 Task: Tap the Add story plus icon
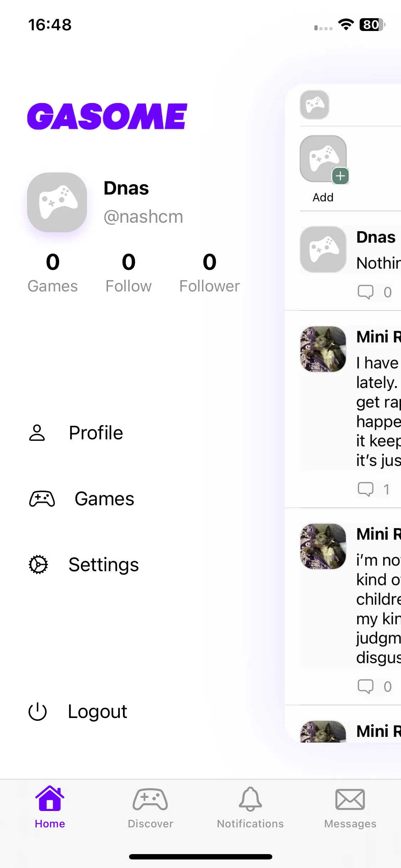click(x=340, y=176)
